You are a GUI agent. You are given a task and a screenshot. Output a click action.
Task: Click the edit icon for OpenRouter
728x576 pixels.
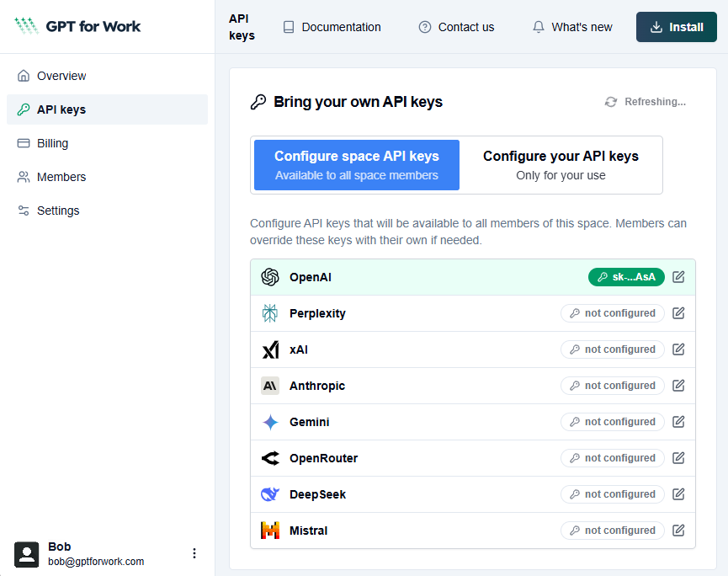[678, 458]
